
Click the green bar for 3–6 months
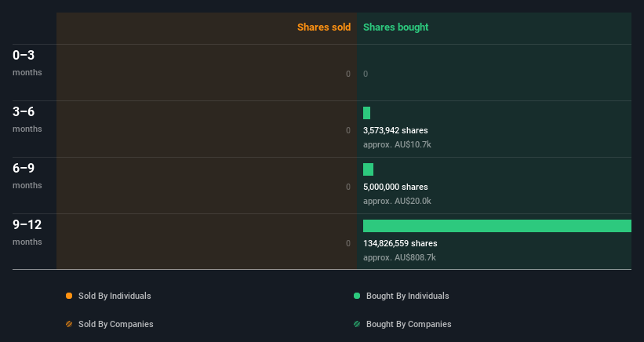(x=367, y=113)
